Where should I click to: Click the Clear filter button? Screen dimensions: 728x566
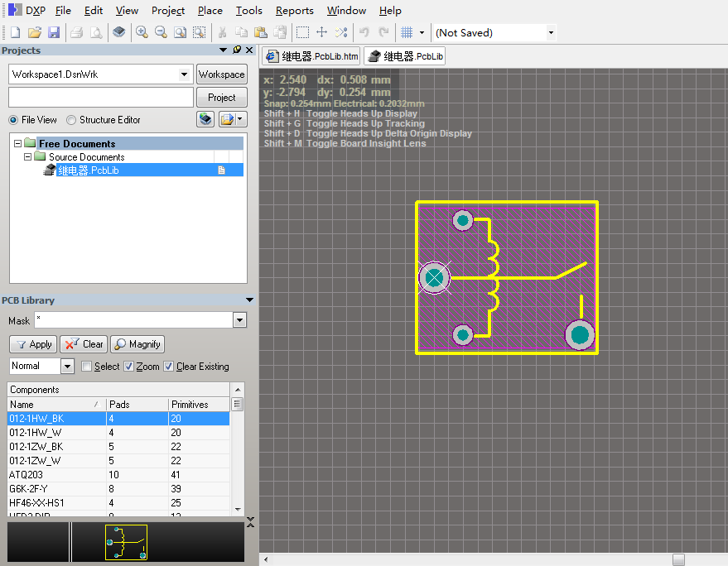click(84, 344)
